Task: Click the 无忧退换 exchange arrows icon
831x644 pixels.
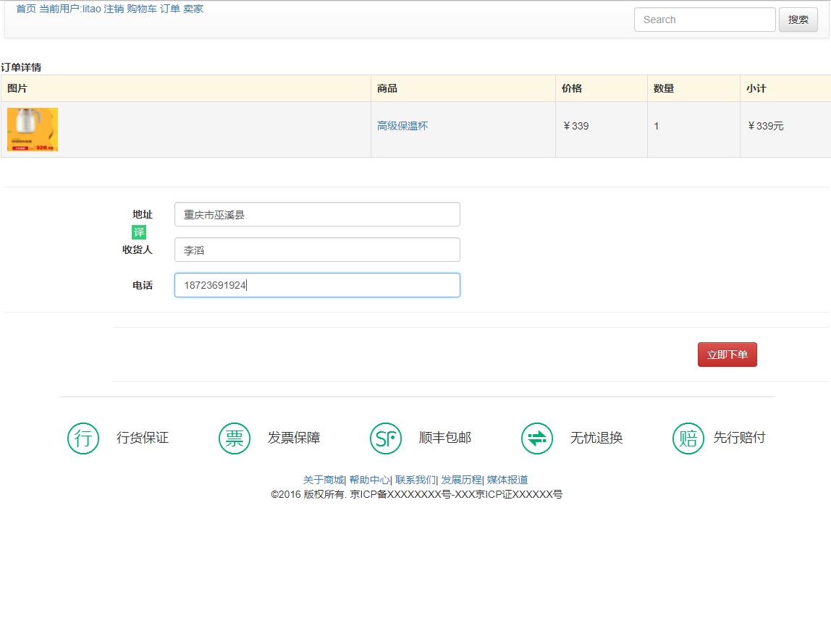Action: (537, 438)
